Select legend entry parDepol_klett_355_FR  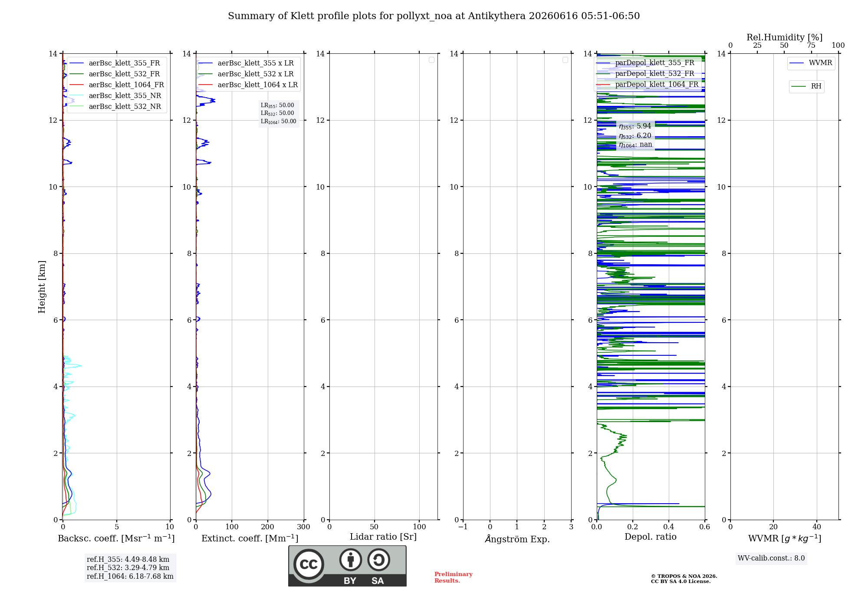[x=645, y=62]
